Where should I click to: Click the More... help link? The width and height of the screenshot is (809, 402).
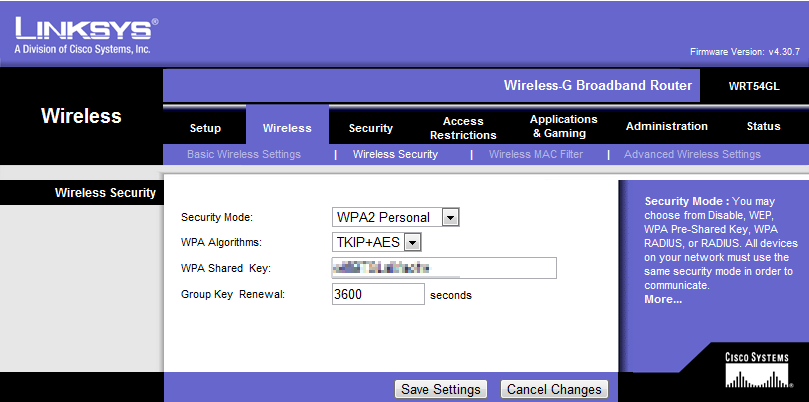click(662, 299)
